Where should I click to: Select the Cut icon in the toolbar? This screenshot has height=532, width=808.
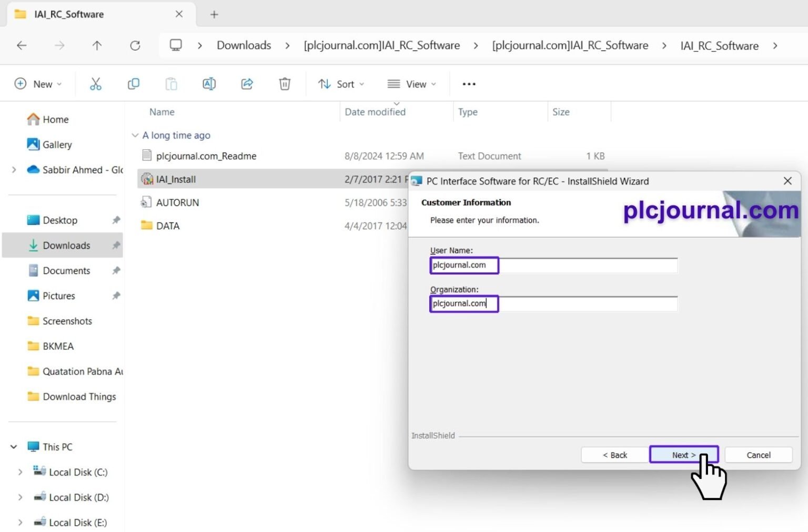pos(95,84)
